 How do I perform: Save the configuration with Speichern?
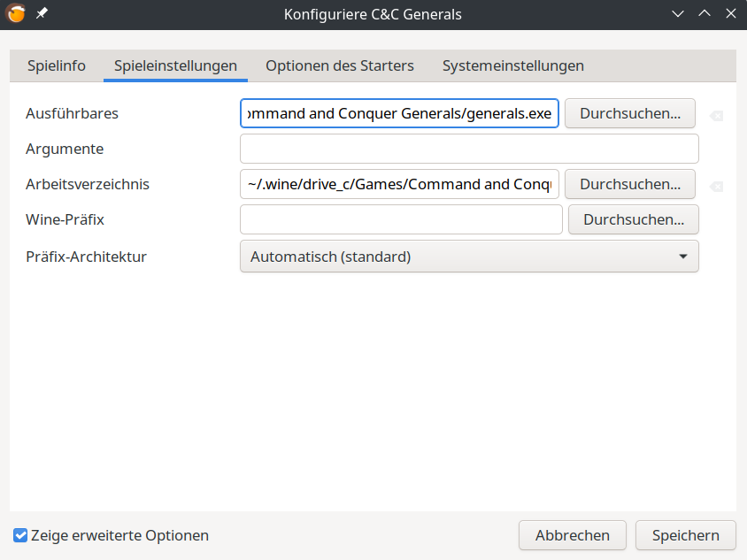click(685, 535)
